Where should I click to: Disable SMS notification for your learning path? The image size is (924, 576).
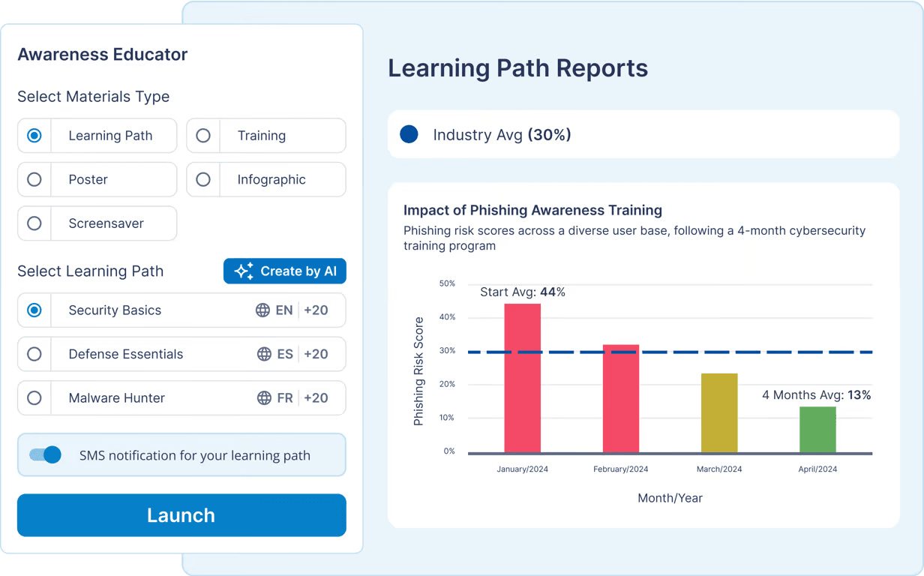click(45, 454)
